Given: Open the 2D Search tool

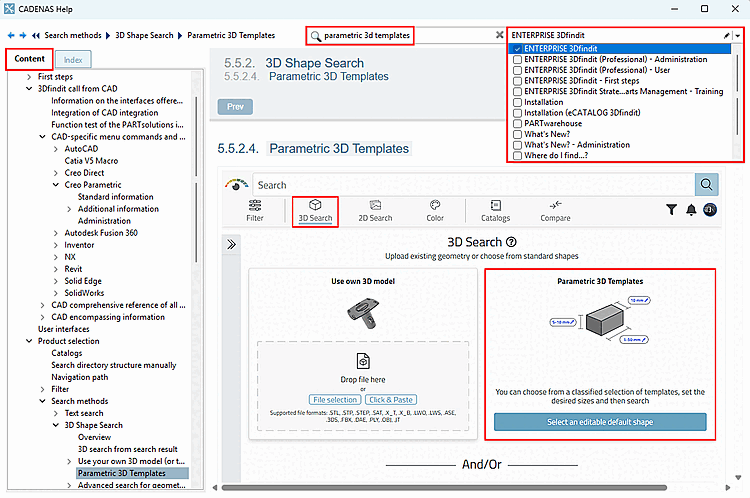Looking at the screenshot, I should pyautogui.click(x=375, y=211).
